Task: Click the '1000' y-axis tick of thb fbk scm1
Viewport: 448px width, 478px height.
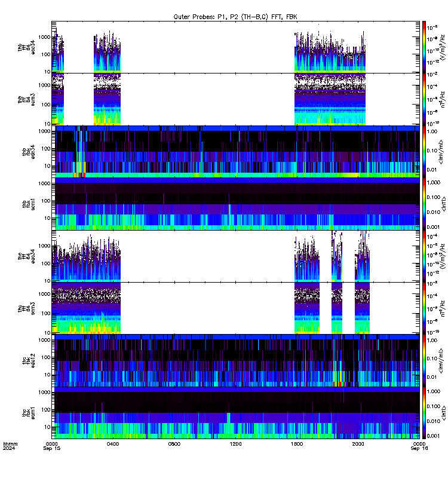Action: 44,183
